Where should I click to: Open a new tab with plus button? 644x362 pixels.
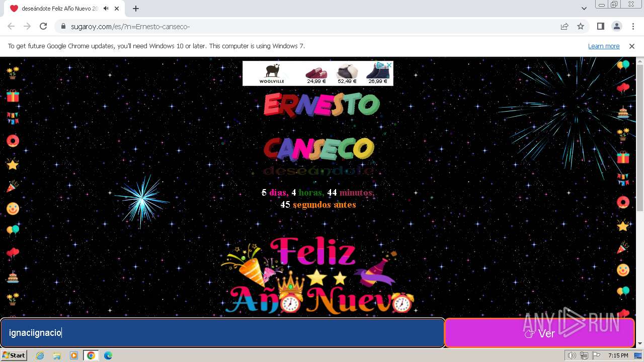pos(136,9)
